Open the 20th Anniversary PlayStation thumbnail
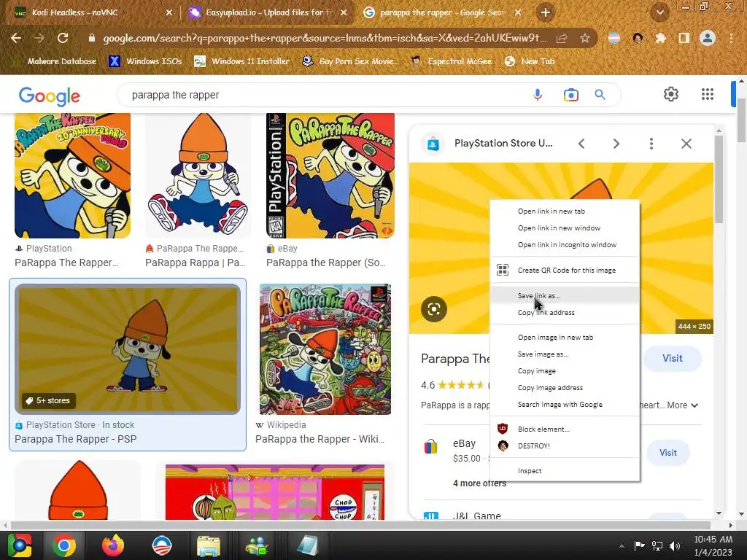The height and width of the screenshot is (560, 747). 72,176
